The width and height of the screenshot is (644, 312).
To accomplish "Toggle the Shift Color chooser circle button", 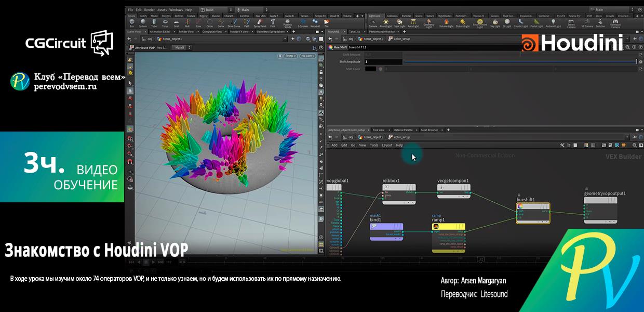I will (x=380, y=69).
